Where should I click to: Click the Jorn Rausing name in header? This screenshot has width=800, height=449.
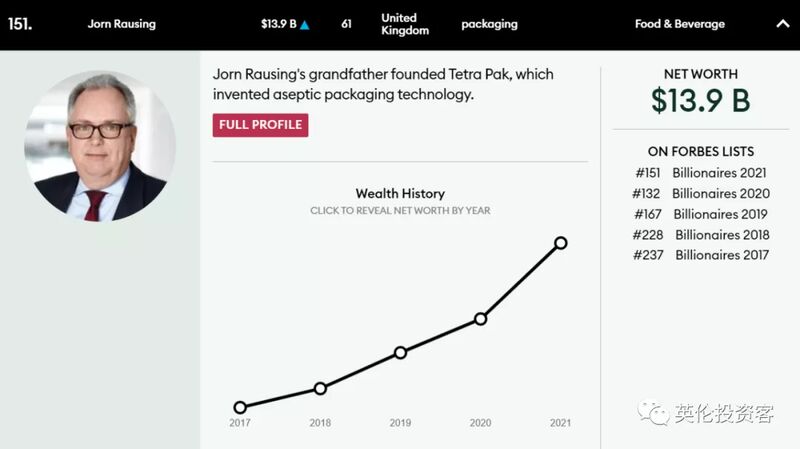[121, 24]
